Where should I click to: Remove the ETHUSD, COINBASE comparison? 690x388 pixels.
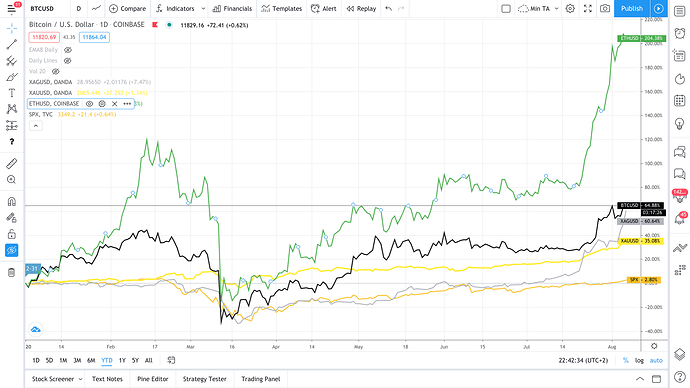coord(114,104)
